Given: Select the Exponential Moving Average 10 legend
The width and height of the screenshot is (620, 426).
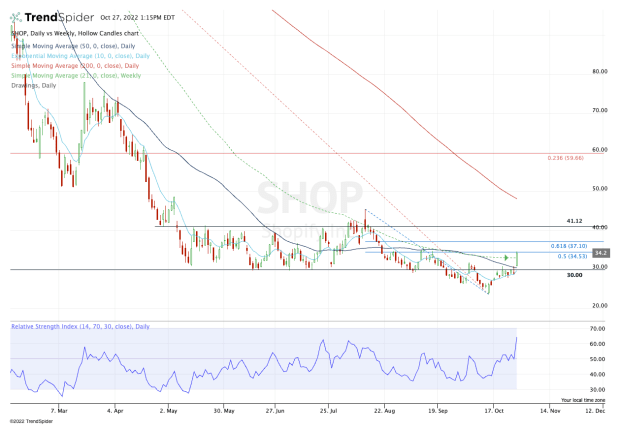Looking at the screenshot, I should (x=80, y=56).
